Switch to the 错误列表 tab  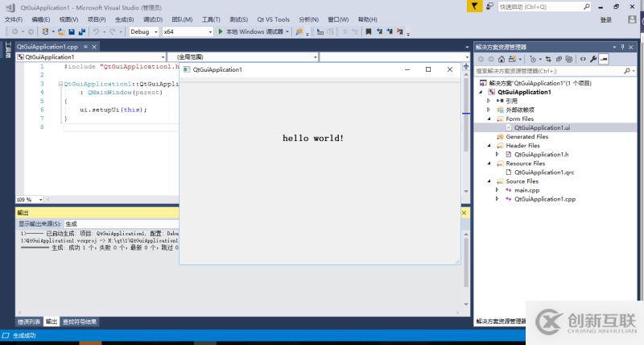pyautogui.click(x=29, y=322)
